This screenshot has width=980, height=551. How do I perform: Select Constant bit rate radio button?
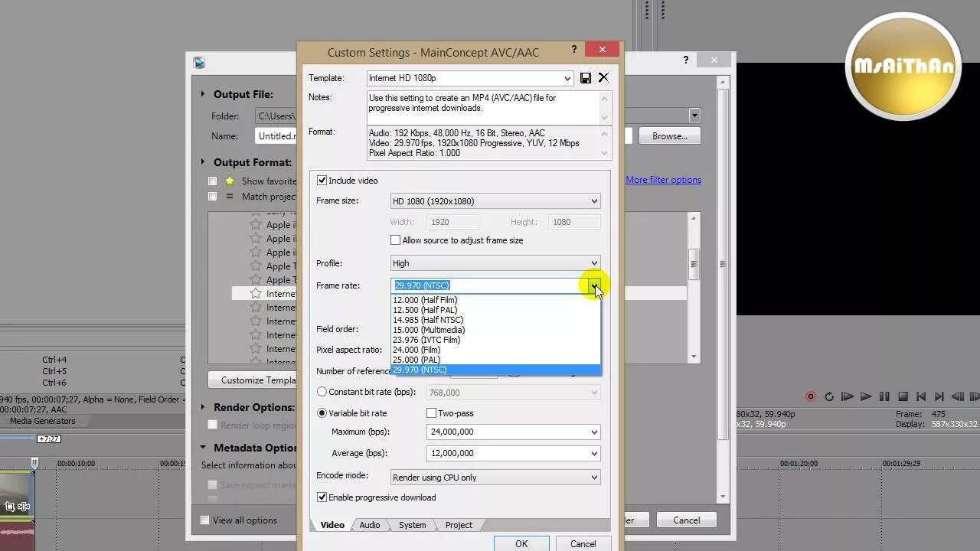click(x=322, y=392)
